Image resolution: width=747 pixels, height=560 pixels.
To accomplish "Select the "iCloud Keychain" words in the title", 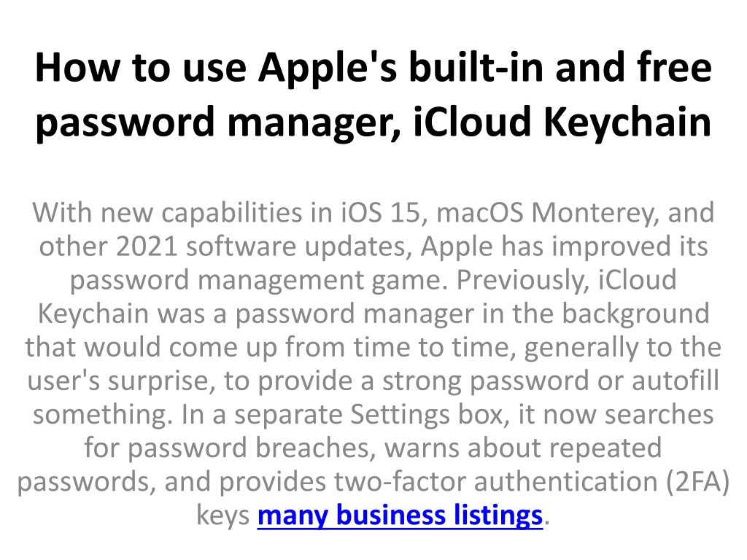I will [x=562, y=122].
